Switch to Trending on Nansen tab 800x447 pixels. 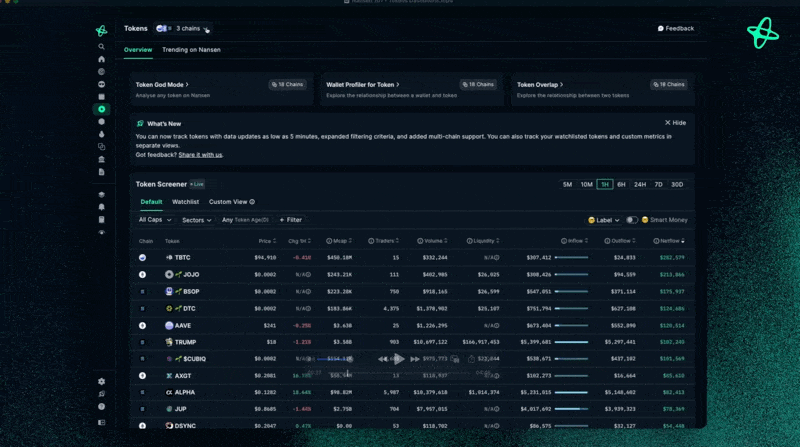pyautogui.click(x=191, y=50)
